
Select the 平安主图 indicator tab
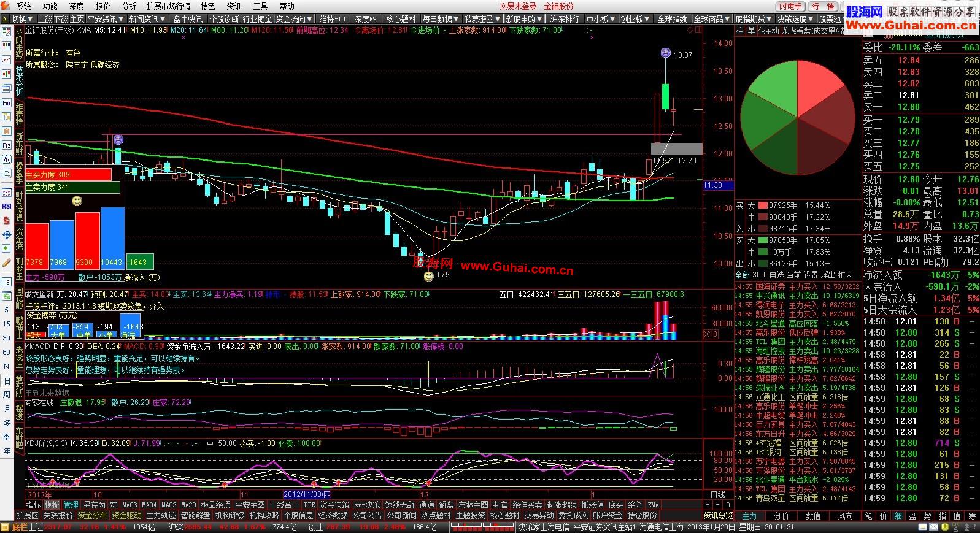(250, 505)
